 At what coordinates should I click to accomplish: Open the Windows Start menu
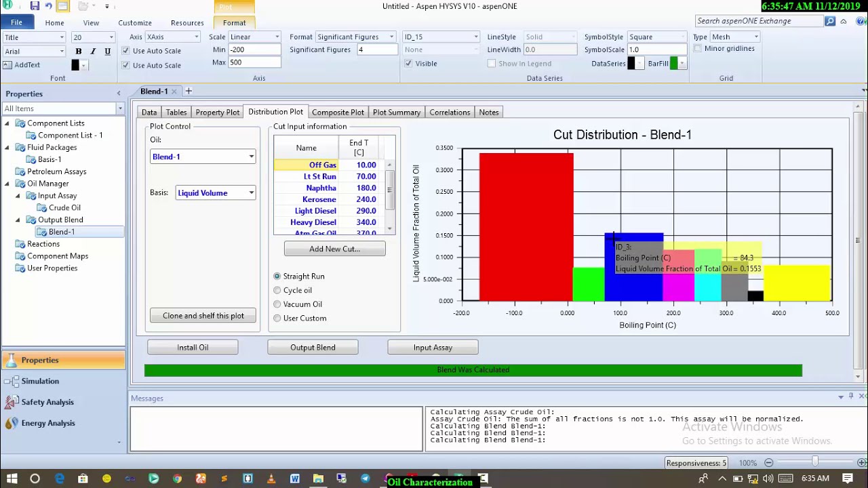click(x=12, y=479)
